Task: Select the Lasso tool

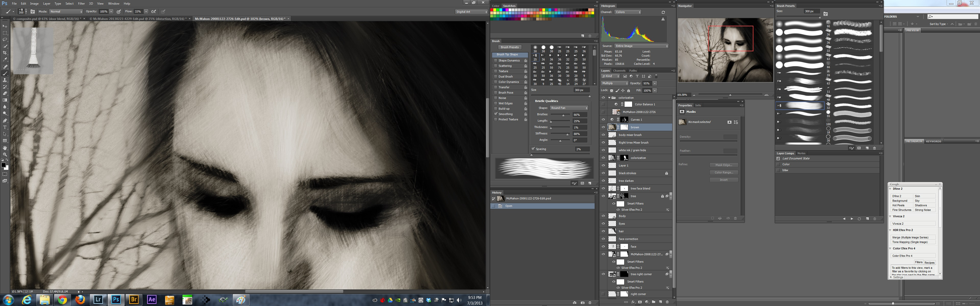Action: point(5,40)
